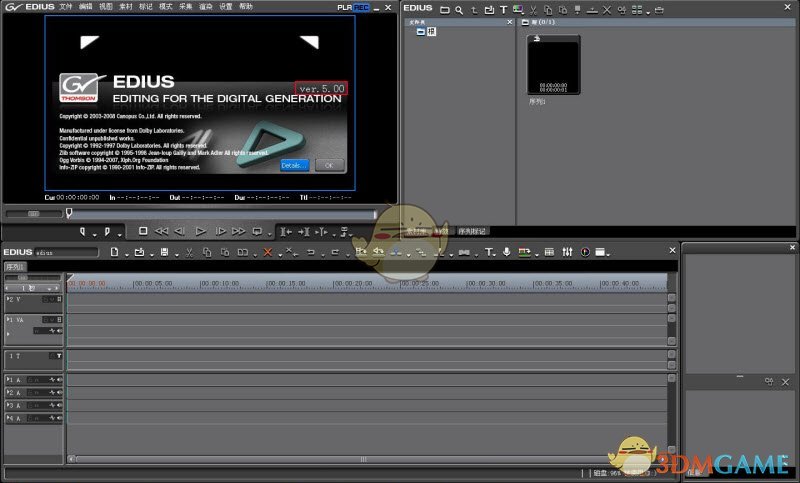Screen dimensions: 800x483
Task: Click the Add Clip icon in the bin toolbar
Action: point(489,10)
